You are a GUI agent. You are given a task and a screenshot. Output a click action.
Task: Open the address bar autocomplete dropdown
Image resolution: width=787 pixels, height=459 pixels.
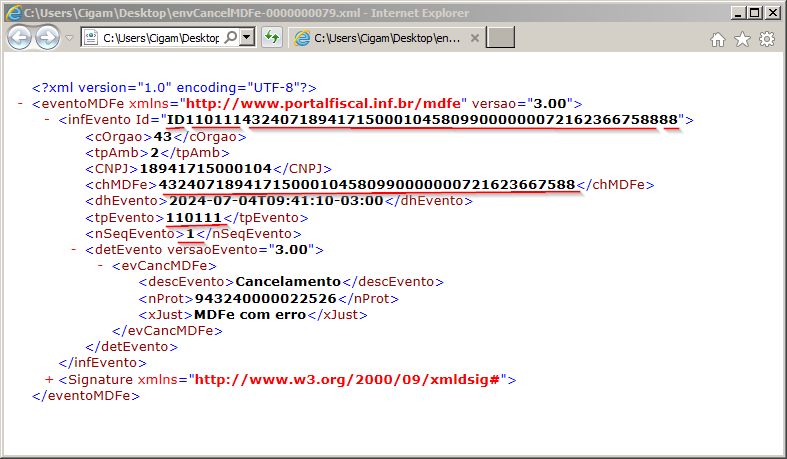coord(246,38)
